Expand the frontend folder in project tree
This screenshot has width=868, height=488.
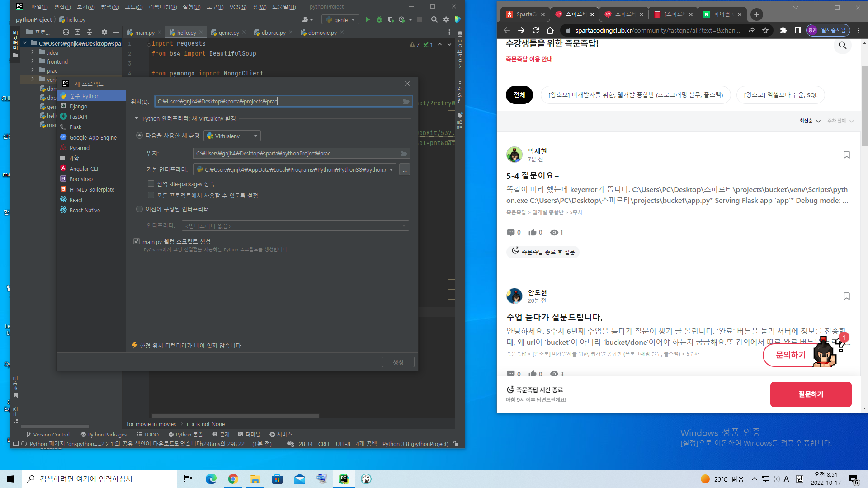[x=33, y=61]
